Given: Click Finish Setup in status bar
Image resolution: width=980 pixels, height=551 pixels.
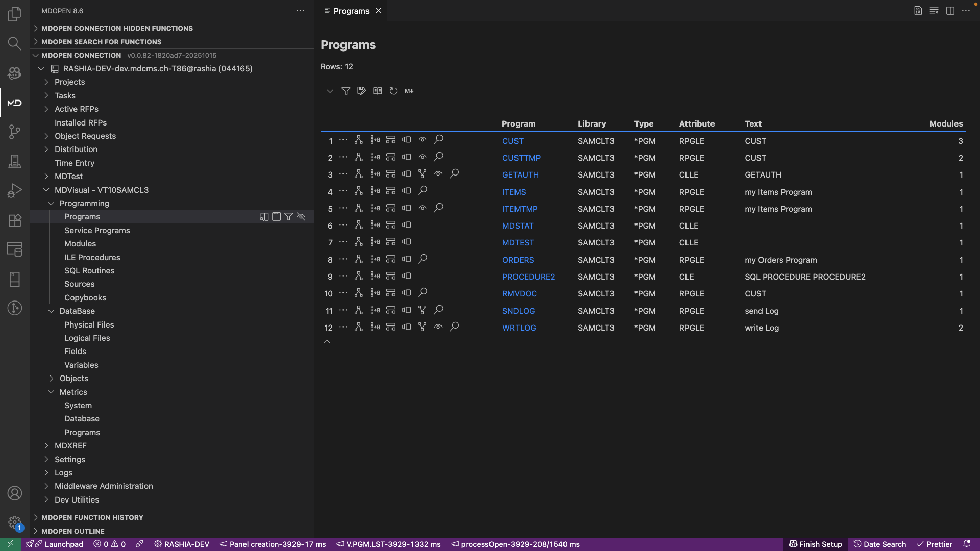Looking at the screenshot, I should tap(815, 544).
